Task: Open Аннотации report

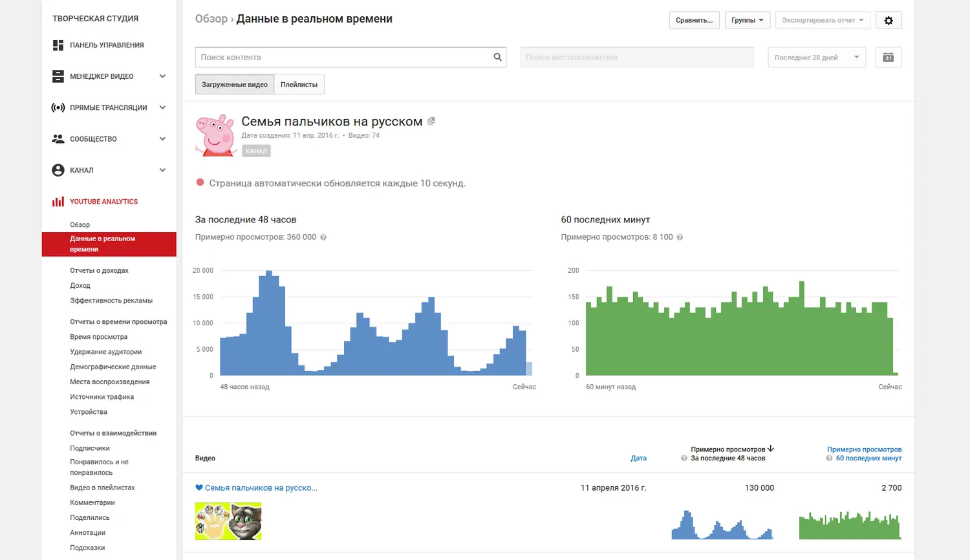Action: 88,533
